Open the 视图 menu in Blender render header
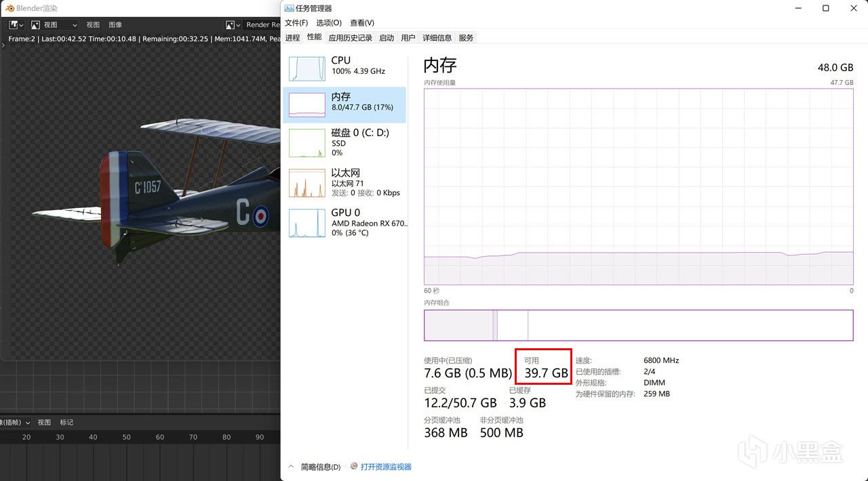This screenshot has width=868, height=481. [93, 24]
